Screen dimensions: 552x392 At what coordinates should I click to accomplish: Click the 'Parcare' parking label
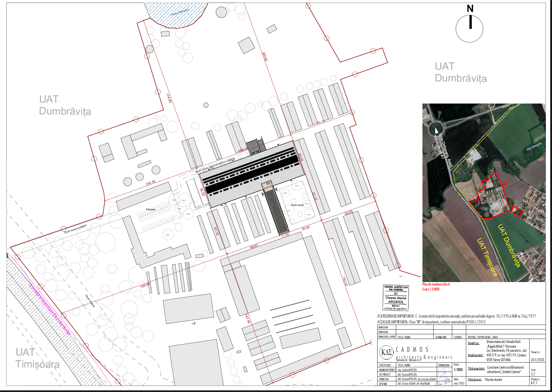(151, 209)
